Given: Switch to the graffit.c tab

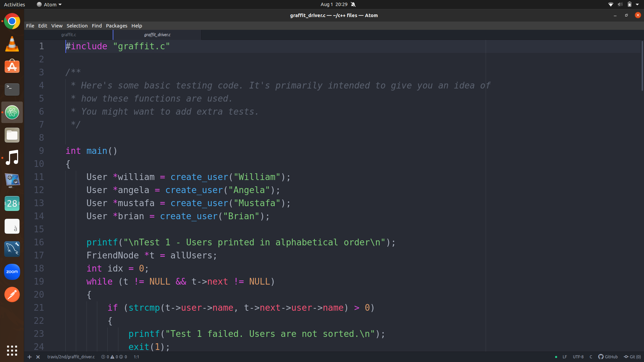Looking at the screenshot, I should coord(68,35).
